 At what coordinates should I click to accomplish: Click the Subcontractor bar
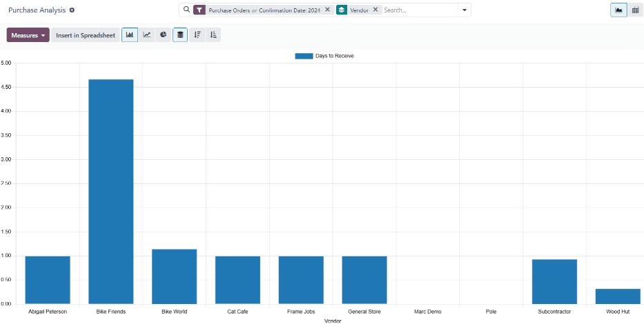[554, 281]
